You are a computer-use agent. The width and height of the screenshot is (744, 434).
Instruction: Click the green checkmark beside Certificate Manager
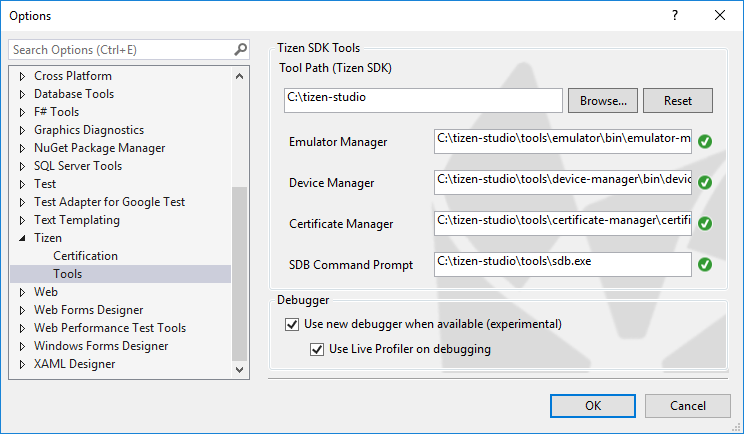click(x=704, y=223)
